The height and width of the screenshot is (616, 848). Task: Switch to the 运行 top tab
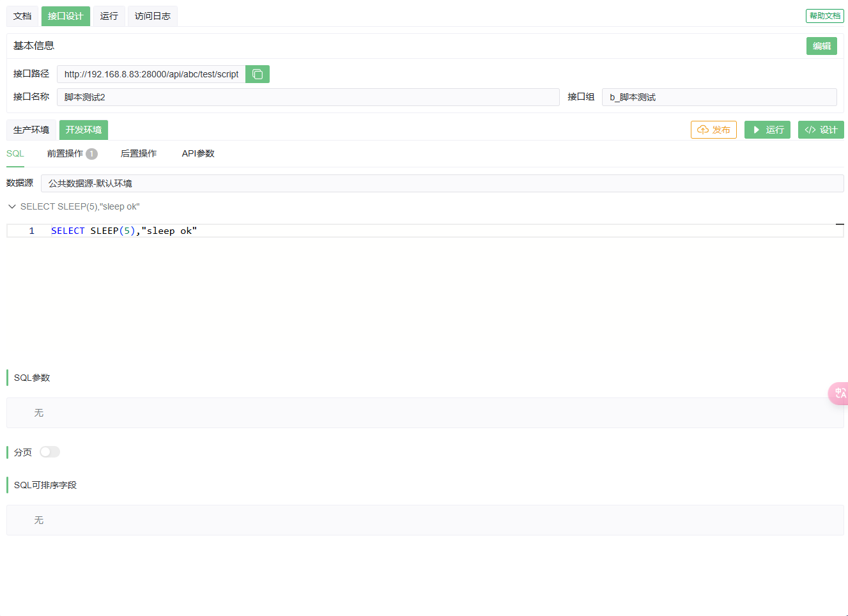109,16
